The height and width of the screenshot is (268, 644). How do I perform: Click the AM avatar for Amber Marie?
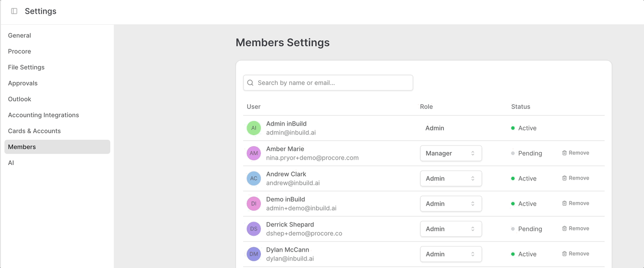click(x=254, y=153)
